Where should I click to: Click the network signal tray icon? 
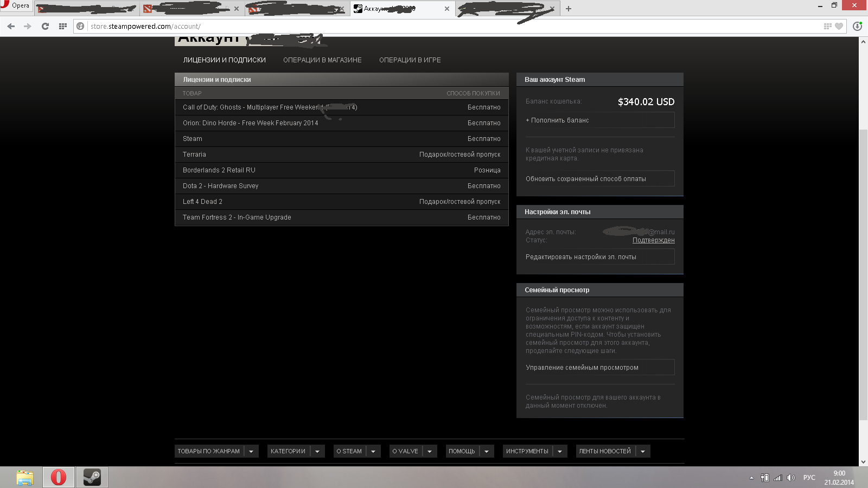point(778,478)
